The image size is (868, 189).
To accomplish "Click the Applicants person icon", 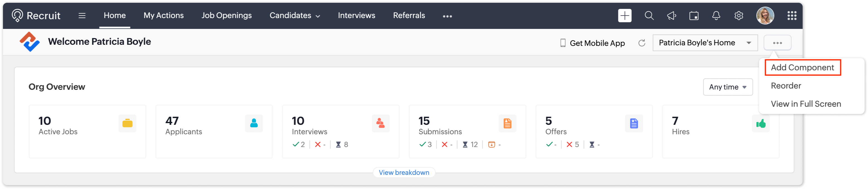I will point(254,123).
